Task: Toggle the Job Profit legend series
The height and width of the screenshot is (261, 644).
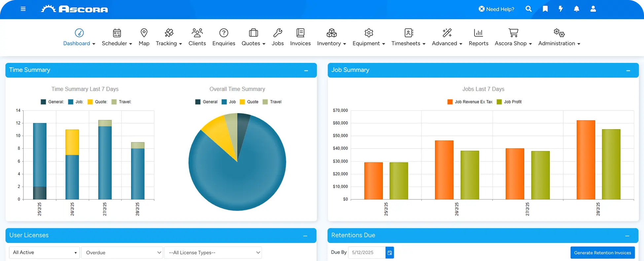Action: pos(509,102)
